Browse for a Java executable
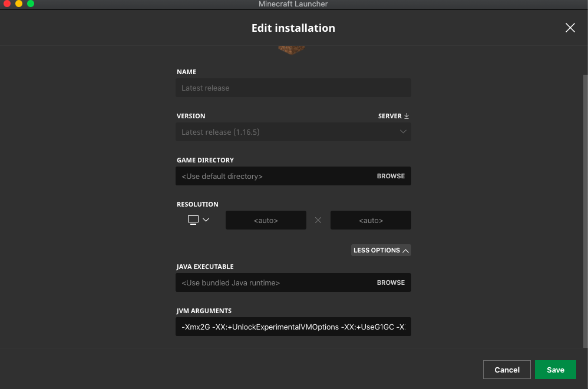This screenshot has width=588, height=389. (x=391, y=282)
